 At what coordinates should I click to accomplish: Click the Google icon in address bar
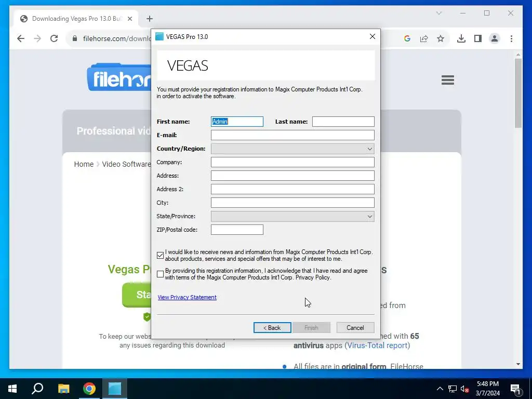click(407, 38)
